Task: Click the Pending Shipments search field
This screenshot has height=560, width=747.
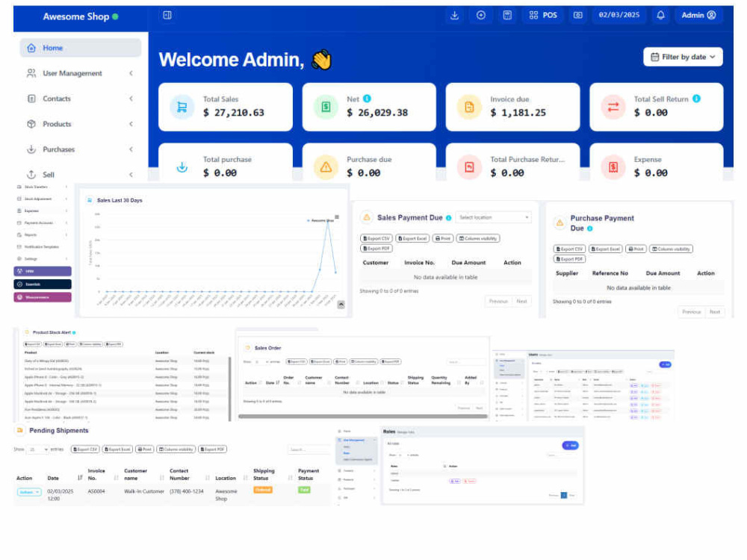Action: [309, 449]
